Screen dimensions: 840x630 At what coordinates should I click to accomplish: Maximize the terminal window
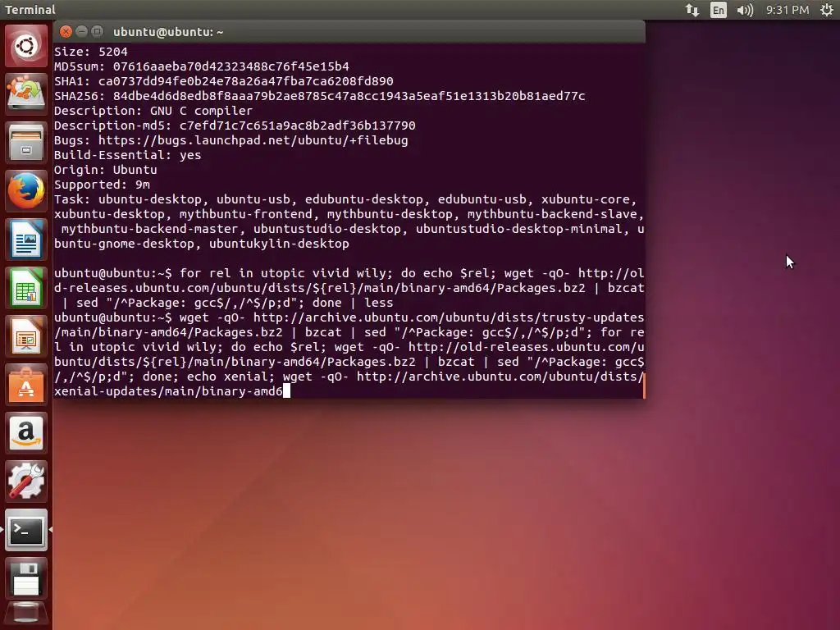(97, 32)
